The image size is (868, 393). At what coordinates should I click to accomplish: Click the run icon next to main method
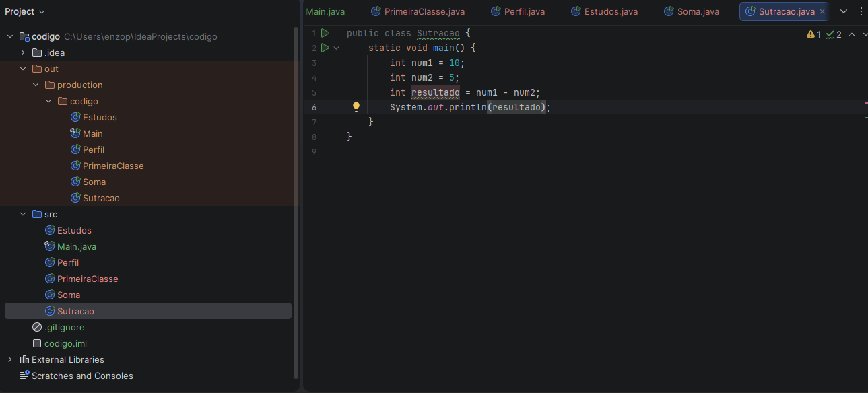[325, 48]
